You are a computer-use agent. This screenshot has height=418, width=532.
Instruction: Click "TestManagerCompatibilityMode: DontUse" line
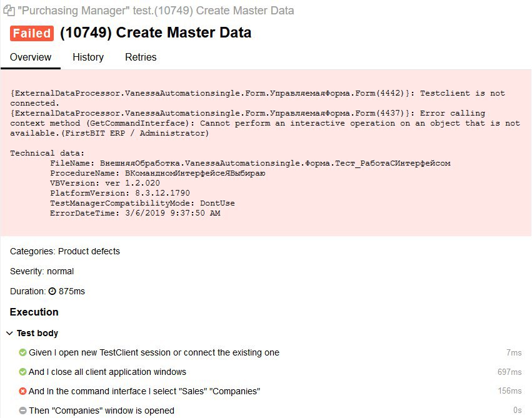click(143, 203)
